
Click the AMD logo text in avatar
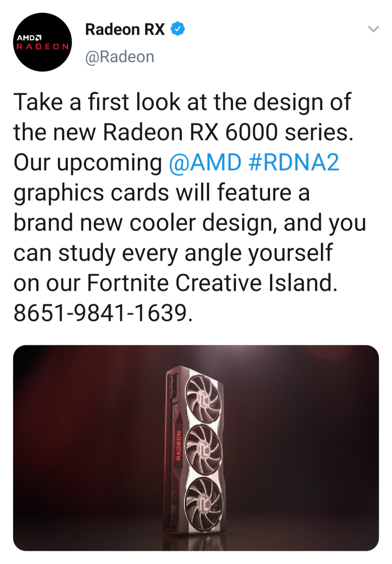point(29,38)
